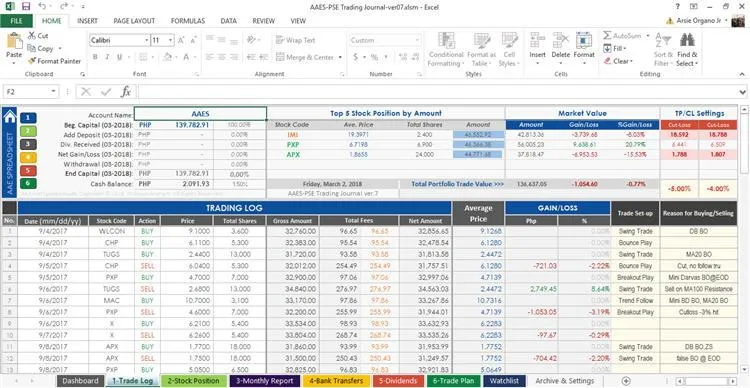This screenshot has height=388, width=750.
Task: Click the Find & Select binoculars icon
Action: tap(687, 41)
